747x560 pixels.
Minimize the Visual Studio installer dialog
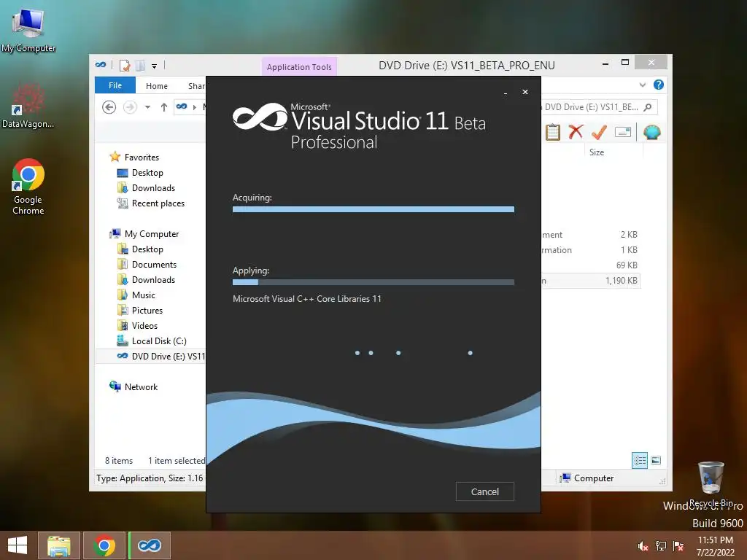[x=506, y=93]
